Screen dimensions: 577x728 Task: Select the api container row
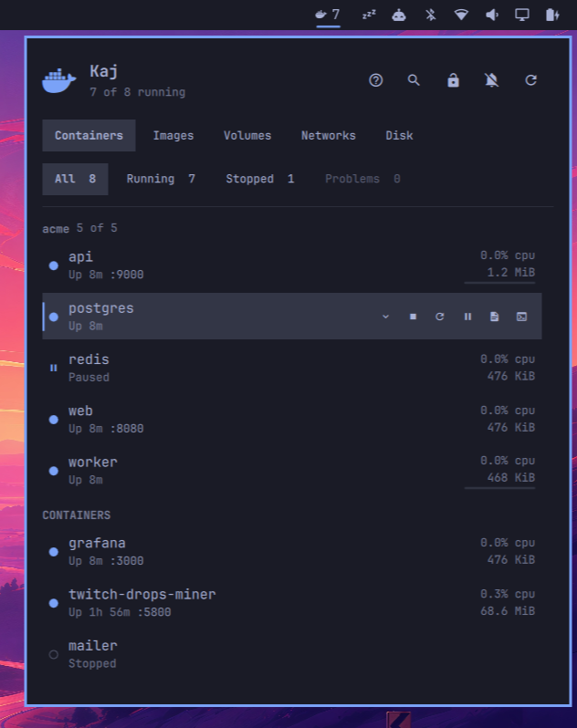tap(292, 265)
